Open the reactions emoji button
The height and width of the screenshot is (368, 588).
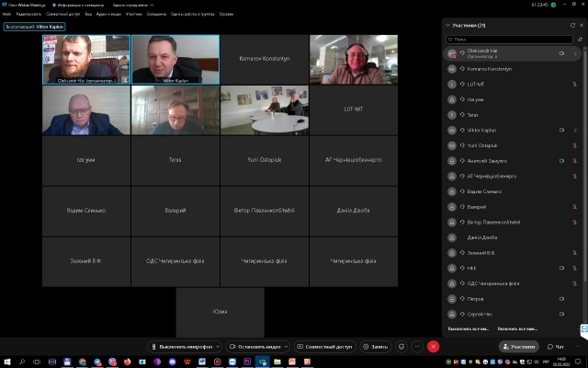coord(401,347)
